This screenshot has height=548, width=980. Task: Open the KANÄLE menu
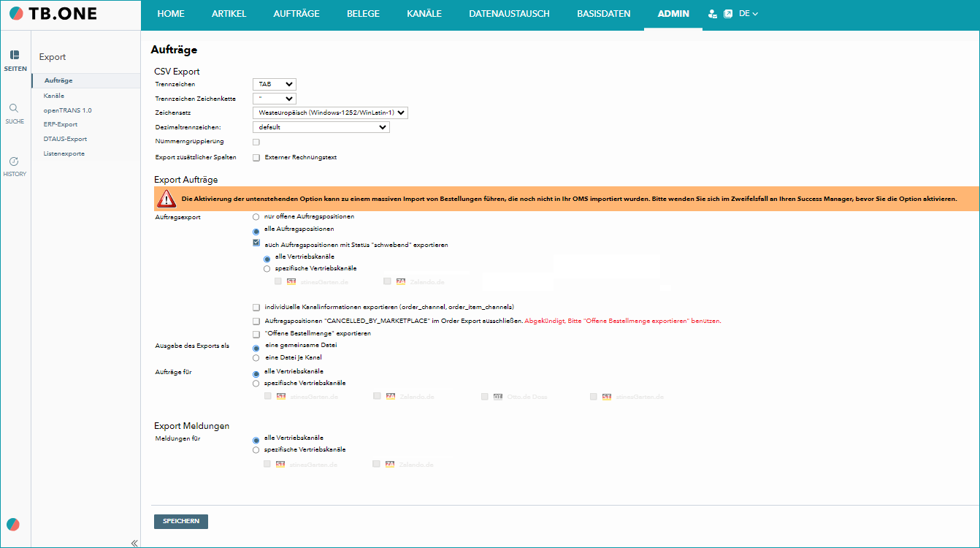coord(424,14)
